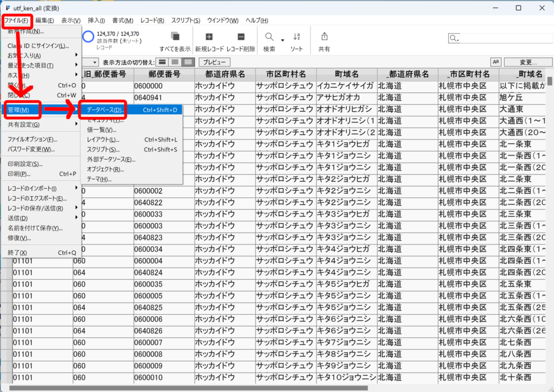The width and height of the screenshot is (554, 392).
Task: Click the プレビュー button
Action: (x=214, y=62)
